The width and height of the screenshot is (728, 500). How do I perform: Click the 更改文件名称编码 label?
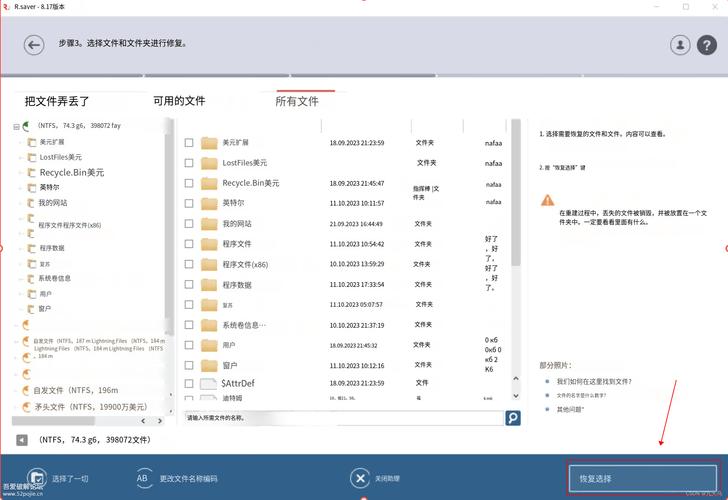[188, 478]
